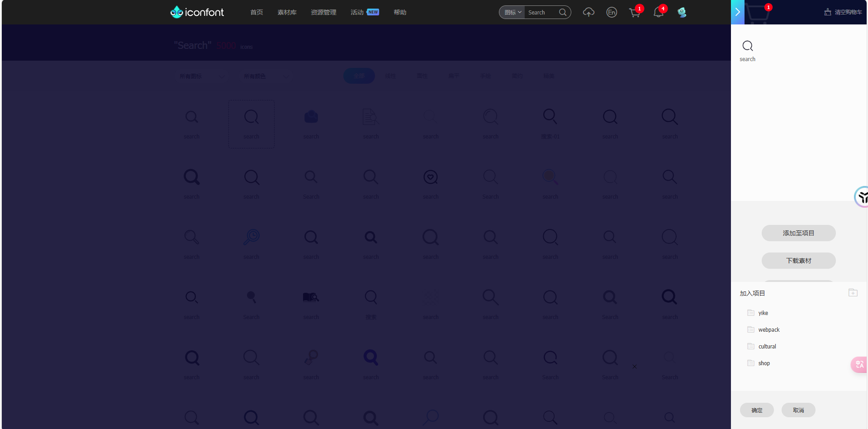Click the user avatar icon
Image resolution: width=868 pixels, height=429 pixels.
682,12
